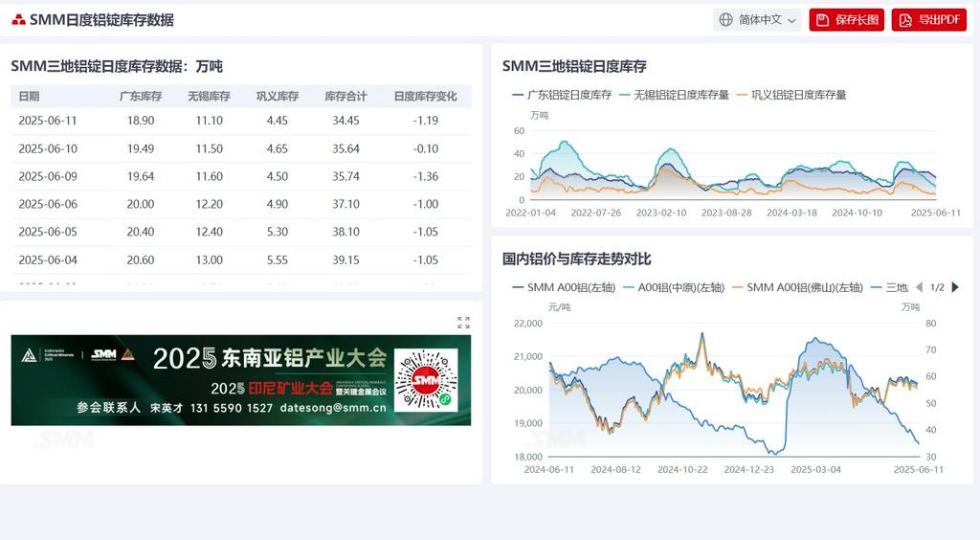Click the 2025 东南亚铝产业大会 banner
Viewport: 980px width, 540px height.
[x=240, y=381]
